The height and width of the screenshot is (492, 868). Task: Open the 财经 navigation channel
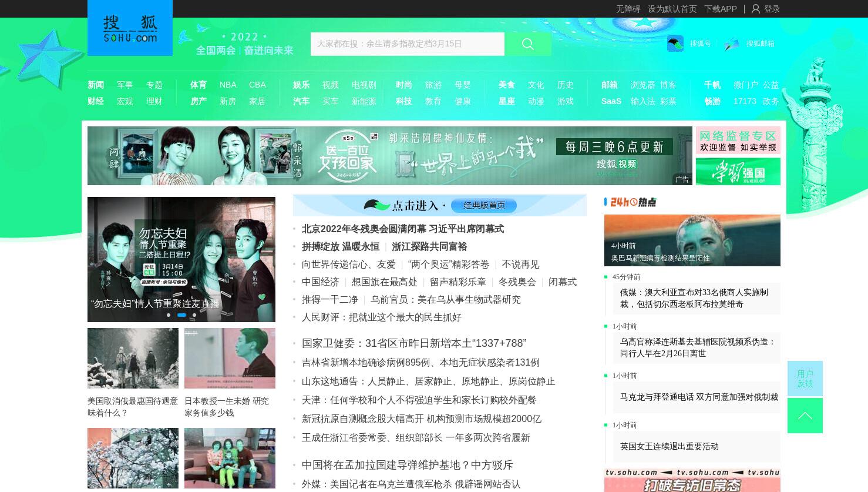[x=96, y=101]
